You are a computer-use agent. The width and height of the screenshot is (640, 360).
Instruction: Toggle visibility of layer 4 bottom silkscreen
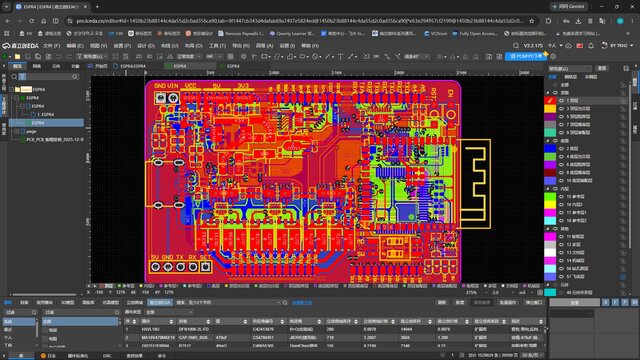pyautogui.click(x=561, y=156)
